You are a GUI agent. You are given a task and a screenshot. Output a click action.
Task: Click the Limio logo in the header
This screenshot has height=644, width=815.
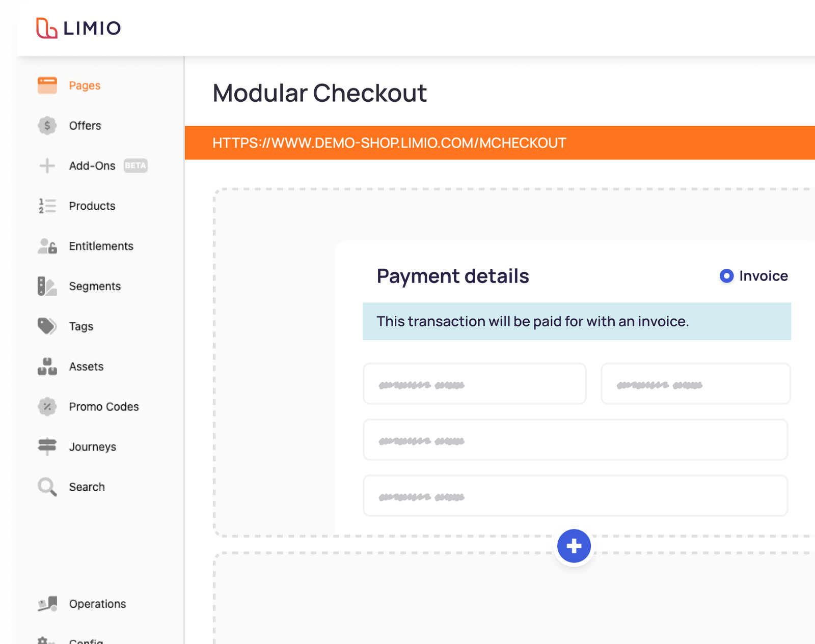(78, 29)
